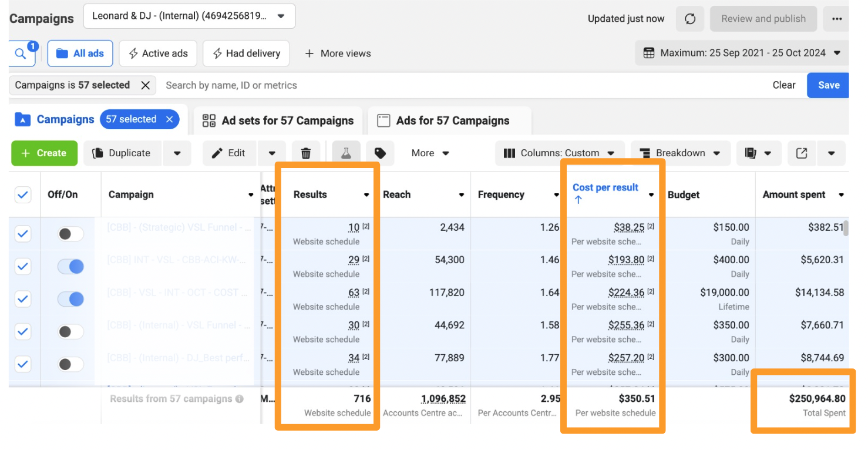Turn on the campaign with 30 results
This screenshot has width=868, height=450.
pyautogui.click(x=70, y=332)
